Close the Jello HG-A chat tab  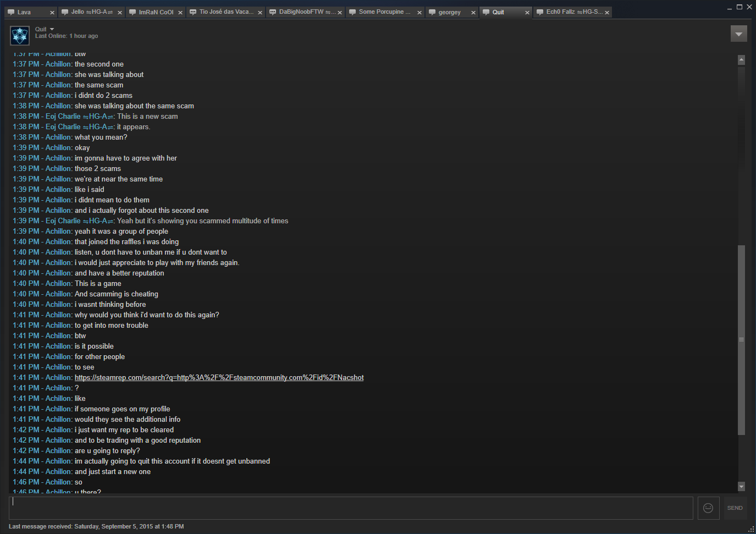(x=120, y=13)
